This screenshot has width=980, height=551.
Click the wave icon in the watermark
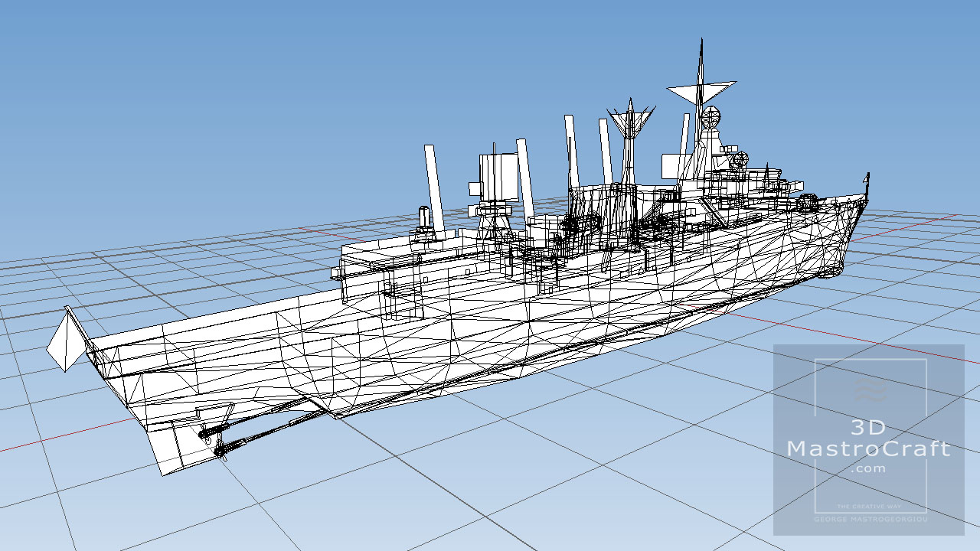(x=870, y=390)
